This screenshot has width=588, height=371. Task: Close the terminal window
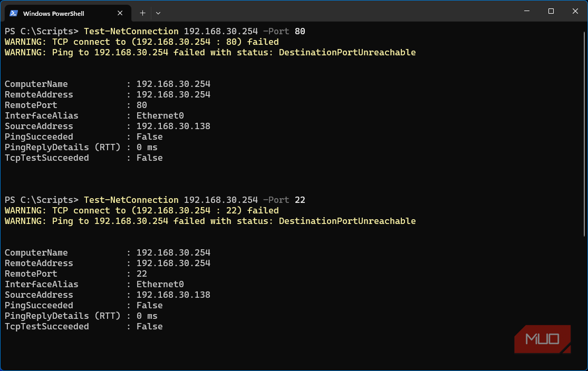575,11
